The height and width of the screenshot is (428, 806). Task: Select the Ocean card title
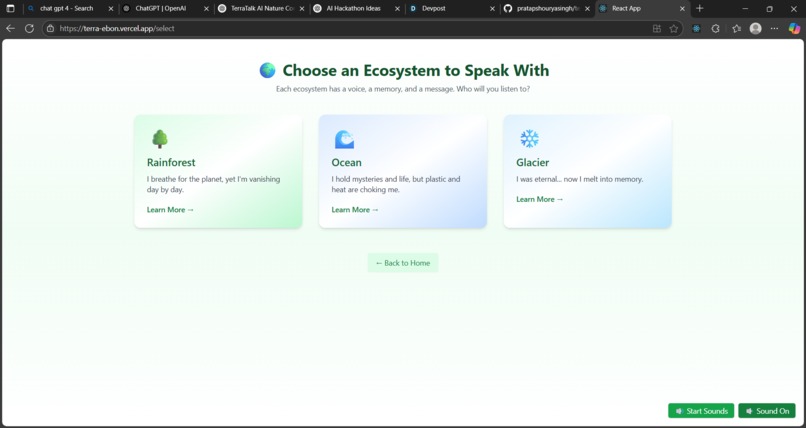[346, 162]
